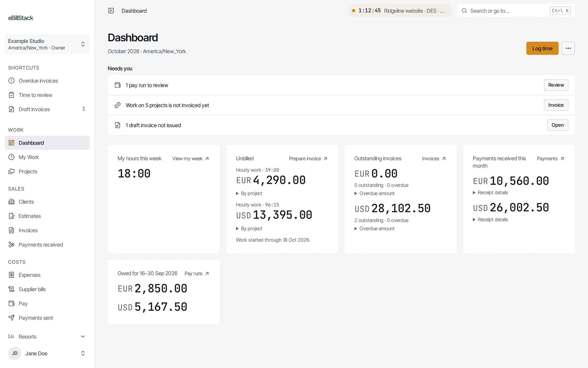Click Invoice for uninvoiced projects
Viewport: 588px width, 368px height.
click(556, 105)
